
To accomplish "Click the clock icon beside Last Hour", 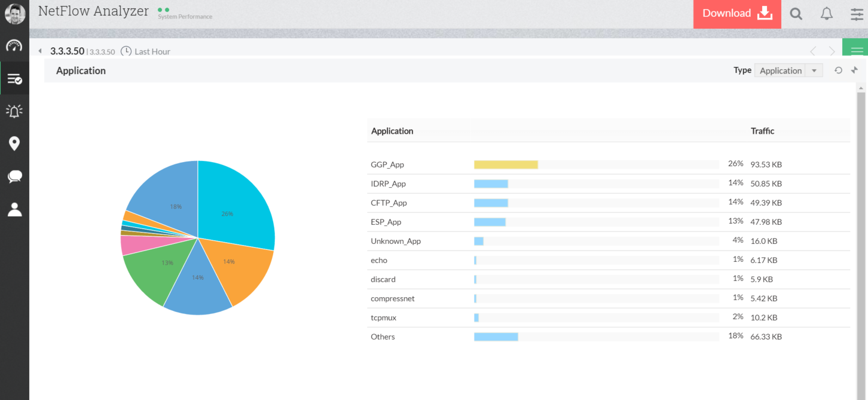I will point(126,51).
